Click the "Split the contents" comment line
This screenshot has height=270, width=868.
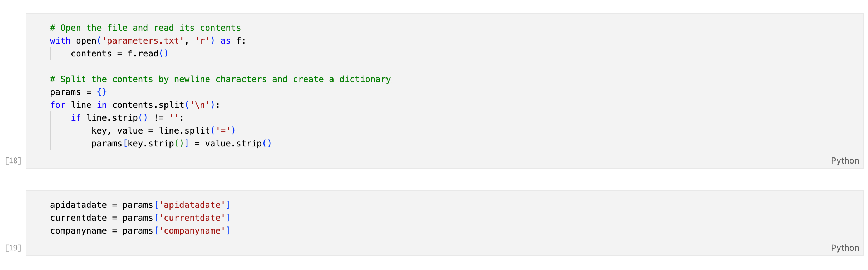[x=220, y=79]
